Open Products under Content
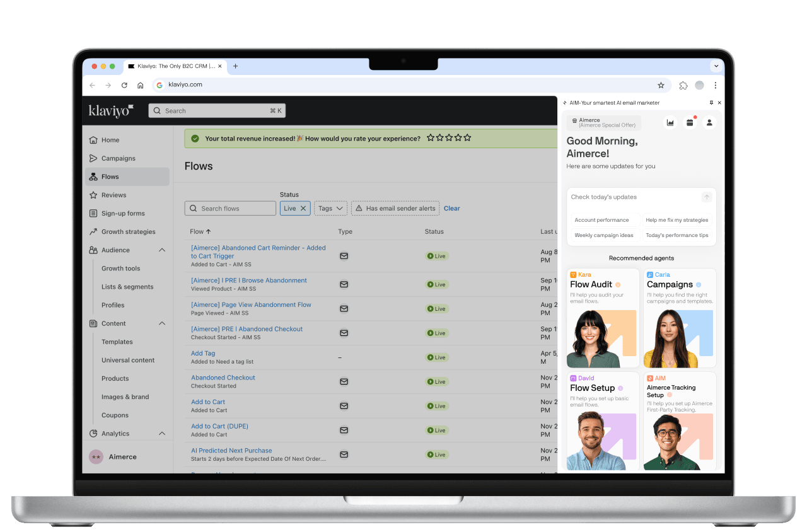807x532 pixels. coord(115,379)
